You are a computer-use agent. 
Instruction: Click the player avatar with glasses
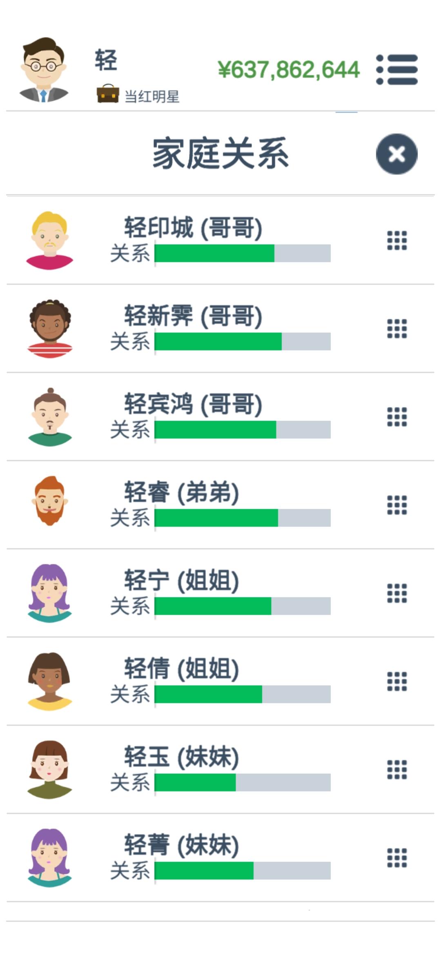pos(44,70)
